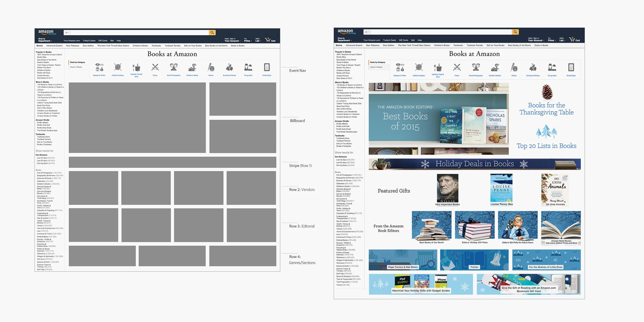Select Textbook Rentals in right page books nav
Viewport: 644px width, 322px height.
click(x=475, y=45)
